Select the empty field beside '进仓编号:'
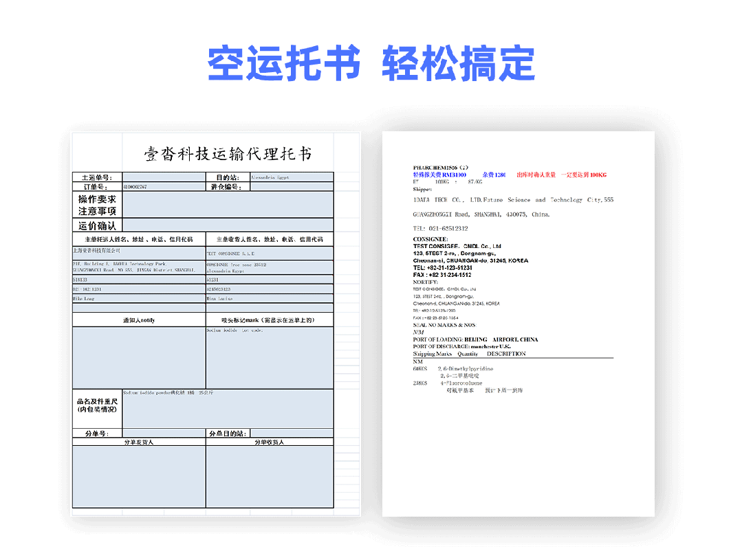Viewport: 742px width, 560px height. pyautogui.click(x=292, y=187)
